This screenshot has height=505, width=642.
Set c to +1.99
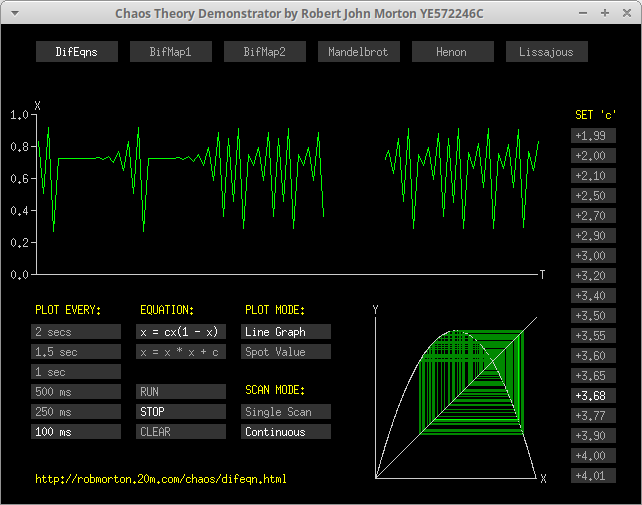593,136
